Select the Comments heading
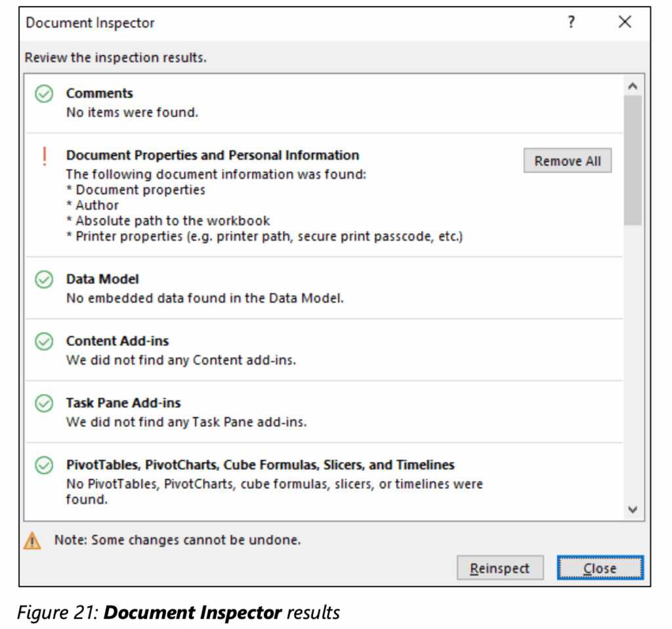 click(x=99, y=93)
